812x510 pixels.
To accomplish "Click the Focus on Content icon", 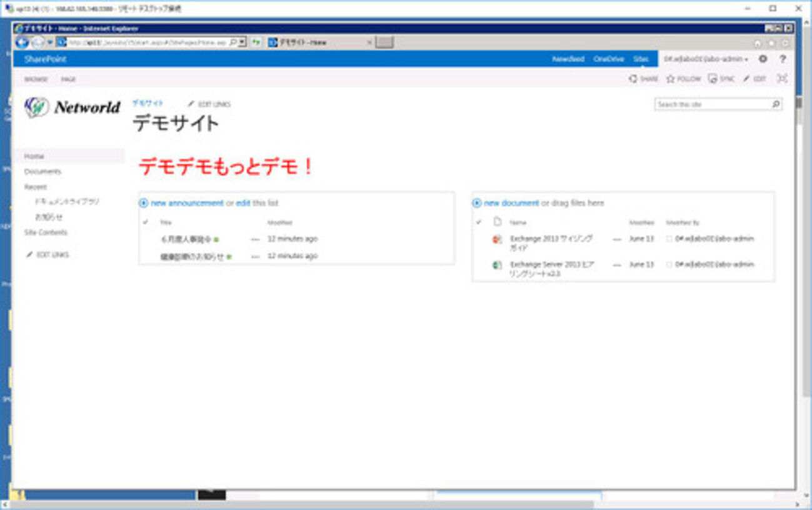I will [782, 79].
